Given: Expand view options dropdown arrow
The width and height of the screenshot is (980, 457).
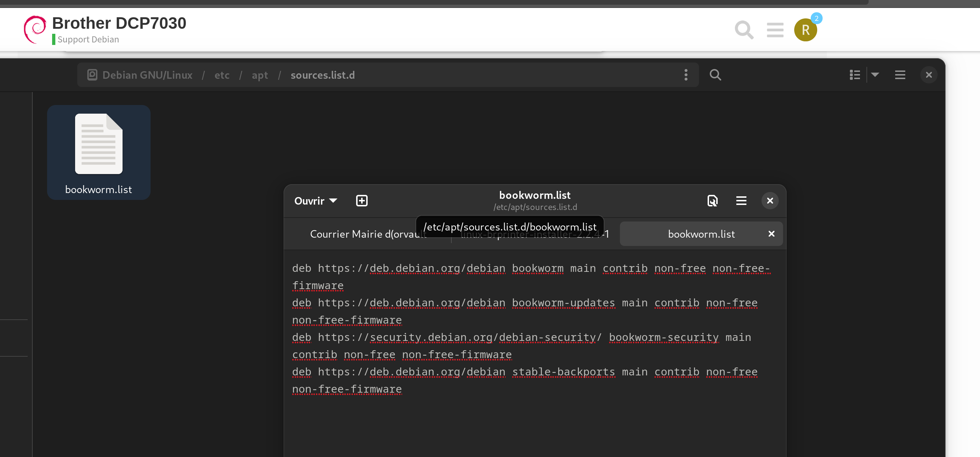Looking at the screenshot, I should (875, 75).
